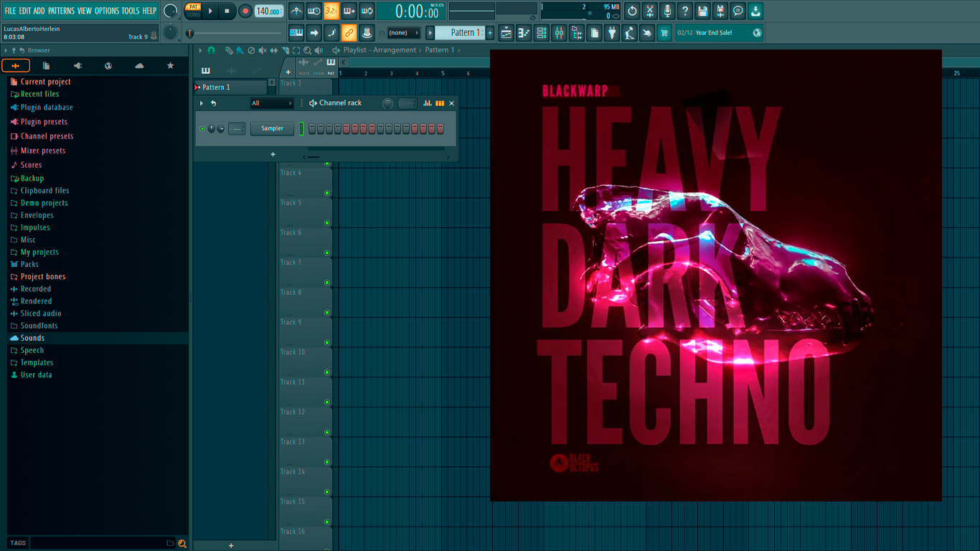This screenshot has height=551, width=980.
Task: Select the playlist Zoom magnifier tool
Action: click(x=307, y=50)
